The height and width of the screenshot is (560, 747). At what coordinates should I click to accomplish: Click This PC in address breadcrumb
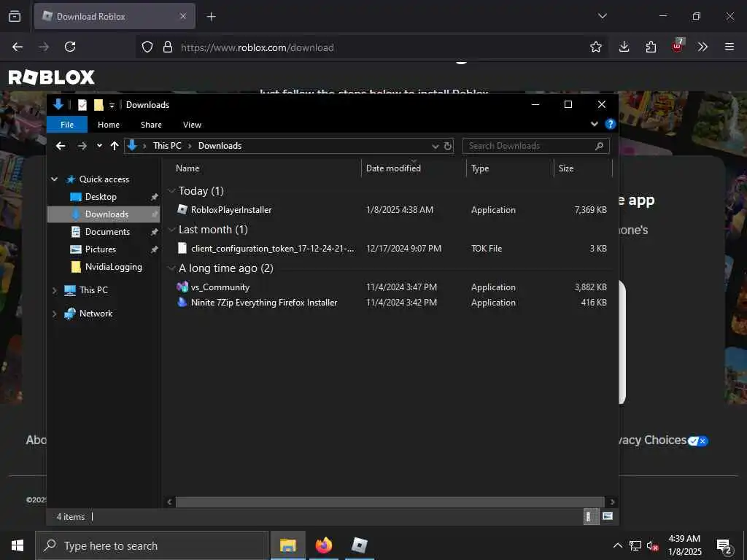(x=167, y=146)
